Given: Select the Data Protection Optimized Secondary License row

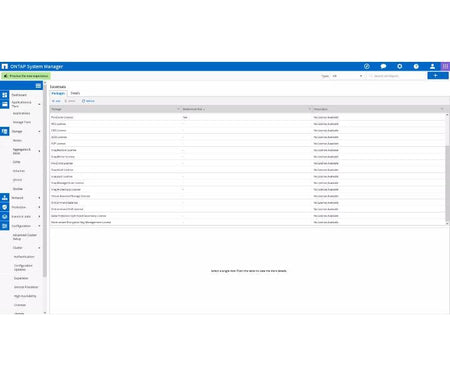Looking at the screenshot, I should (x=247, y=216).
